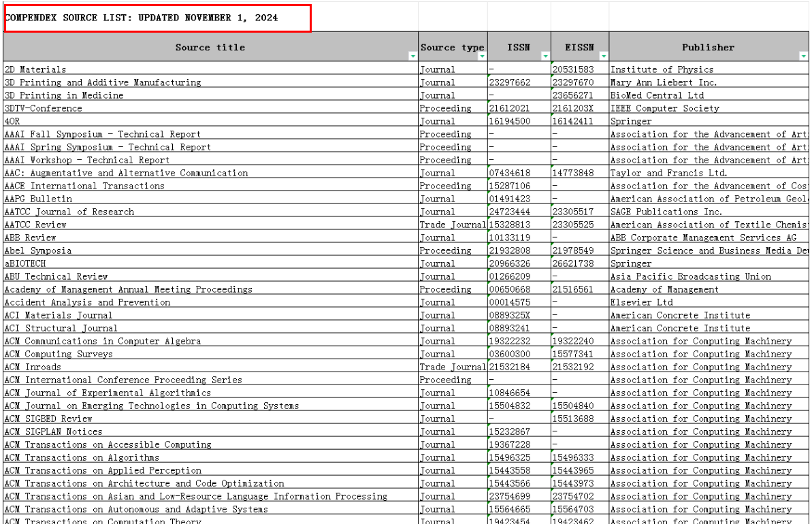Select the '2D Materials' cell

pyautogui.click(x=211, y=69)
